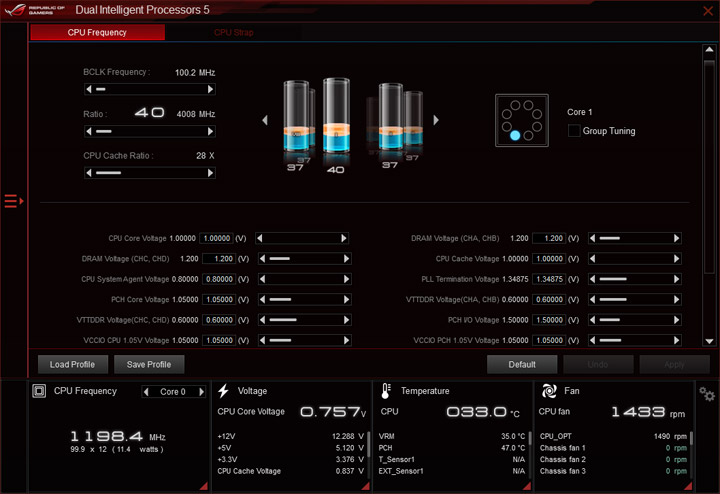Click the Apply button

[x=674, y=365]
